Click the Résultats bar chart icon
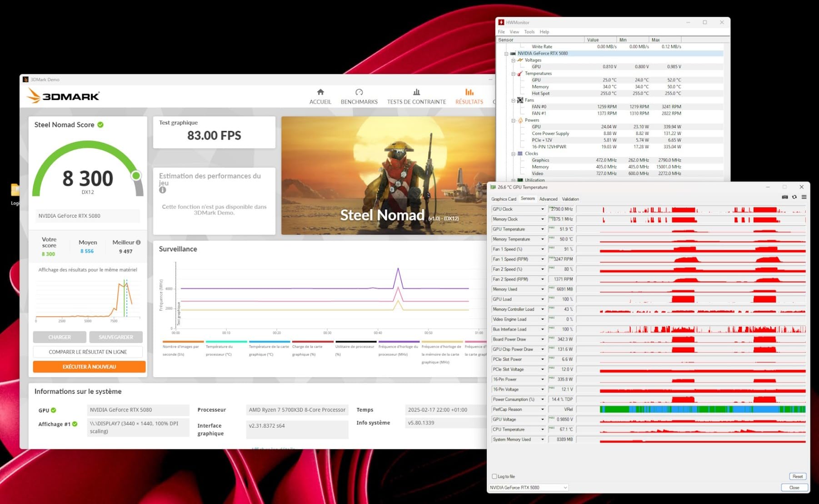The width and height of the screenshot is (819, 504). pyautogui.click(x=469, y=92)
